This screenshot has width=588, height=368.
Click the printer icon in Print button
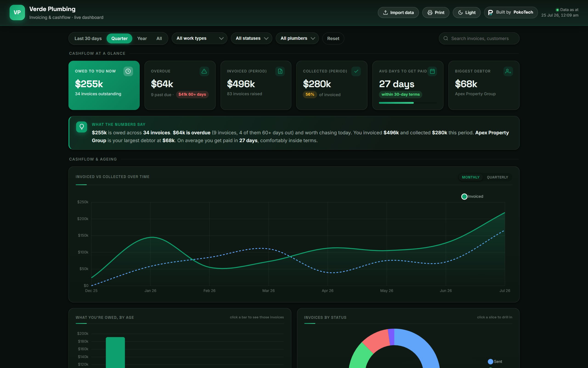(430, 12)
